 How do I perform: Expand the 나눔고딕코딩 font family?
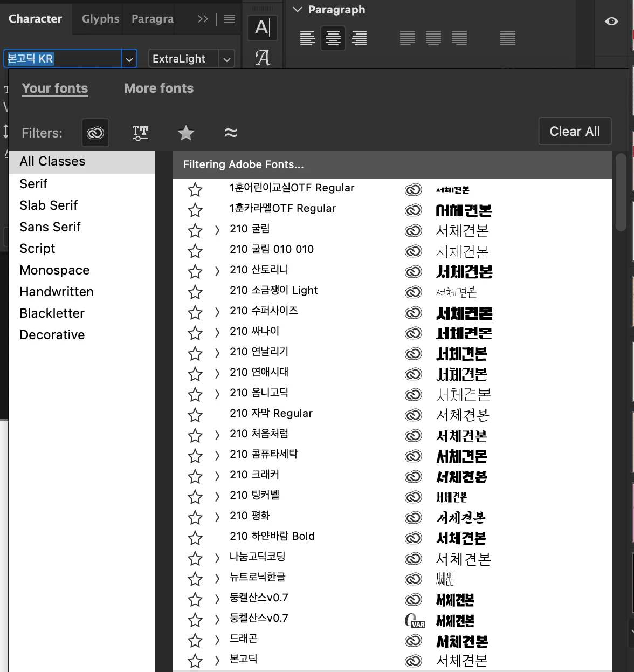coord(217,558)
